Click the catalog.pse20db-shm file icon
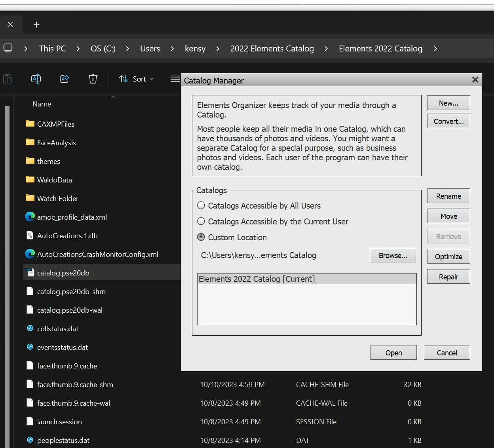The width and height of the screenshot is (494, 448). 30,291
